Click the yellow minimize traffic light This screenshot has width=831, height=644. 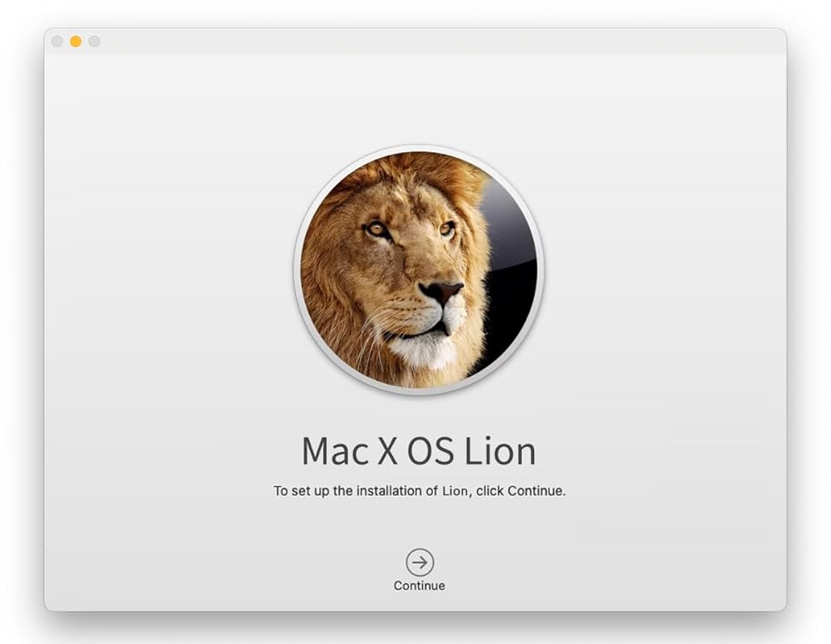[x=75, y=39]
